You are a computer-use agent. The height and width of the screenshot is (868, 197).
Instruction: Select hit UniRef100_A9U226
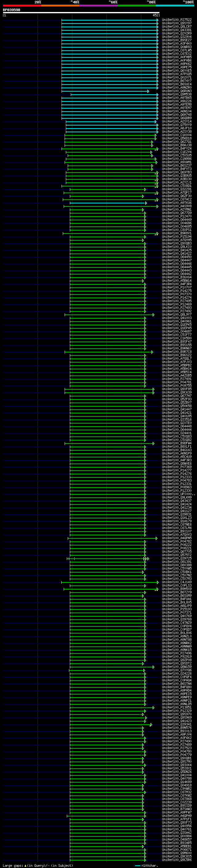tap(176, 101)
